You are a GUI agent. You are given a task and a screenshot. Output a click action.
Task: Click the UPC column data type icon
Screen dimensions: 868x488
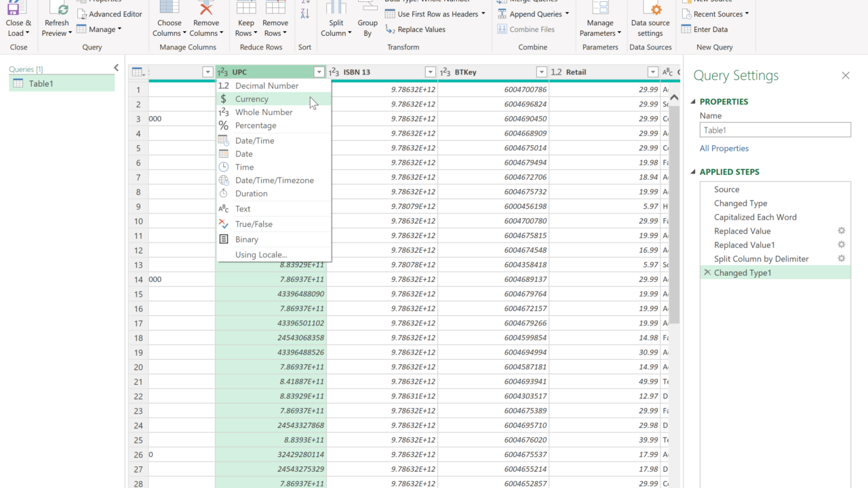pos(223,73)
